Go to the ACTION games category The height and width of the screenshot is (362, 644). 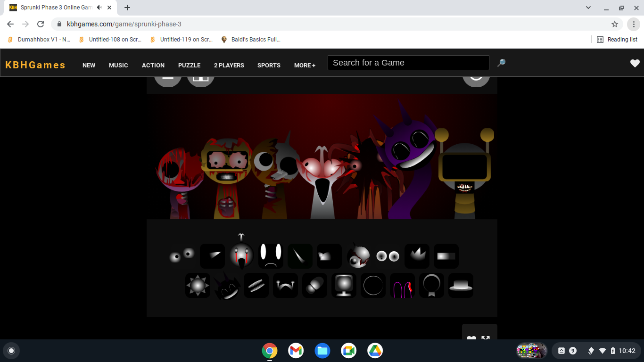point(153,66)
